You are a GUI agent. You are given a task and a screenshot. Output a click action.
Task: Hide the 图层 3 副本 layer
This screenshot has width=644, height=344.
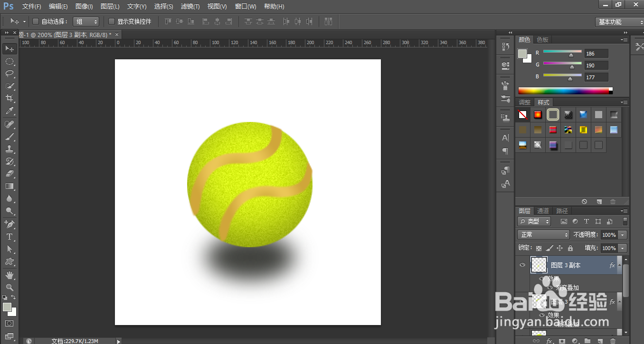[x=522, y=265]
